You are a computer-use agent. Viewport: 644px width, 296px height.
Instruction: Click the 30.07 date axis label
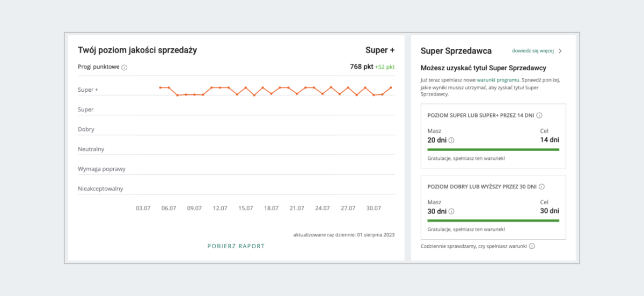374,209
